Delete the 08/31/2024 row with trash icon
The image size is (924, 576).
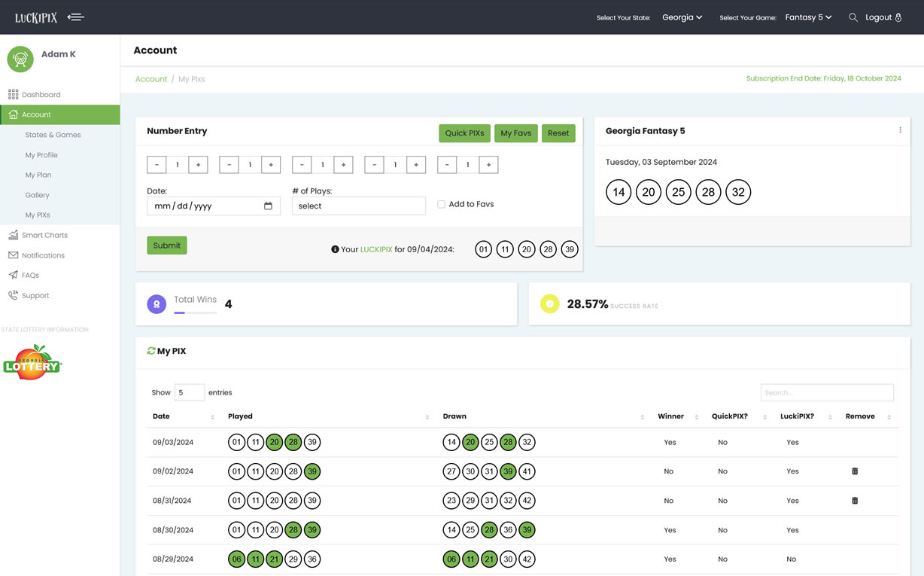click(x=855, y=501)
